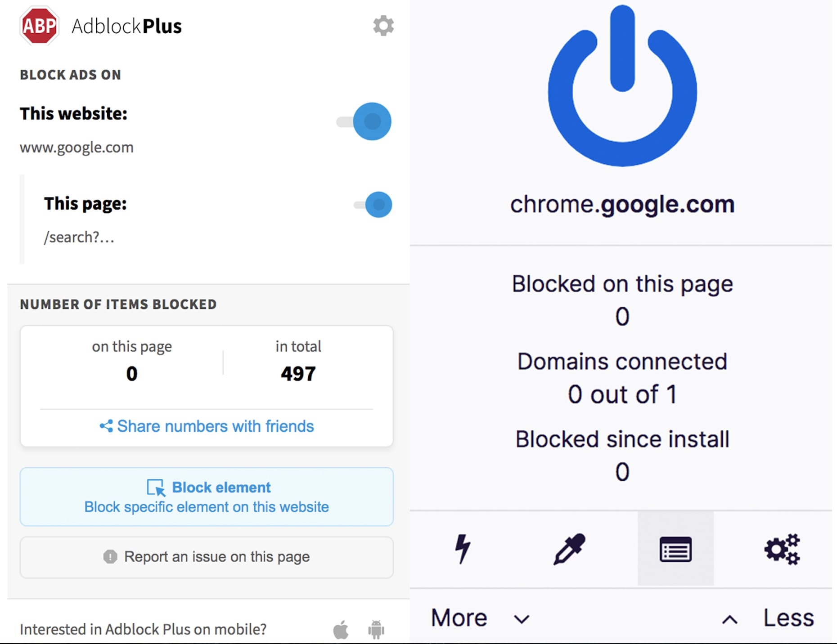Open Adblock Plus settings gear

click(383, 26)
